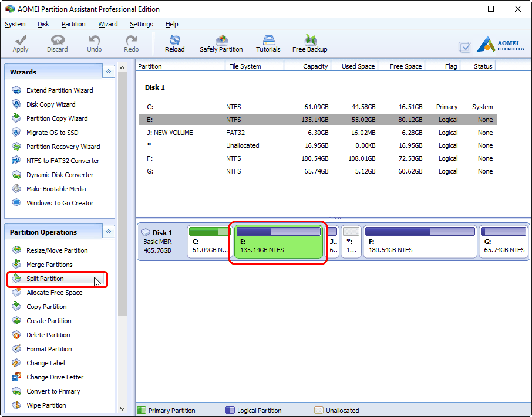Click Partition Recovery Wizard icon
The width and height of the screenshot is (532, 417).
coord(16,147)
